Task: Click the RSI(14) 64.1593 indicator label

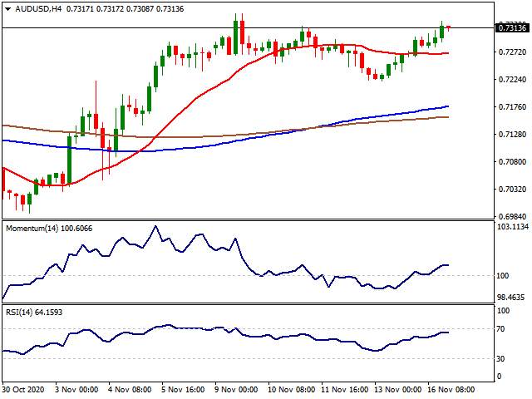Action: click(x=34, y=313)
